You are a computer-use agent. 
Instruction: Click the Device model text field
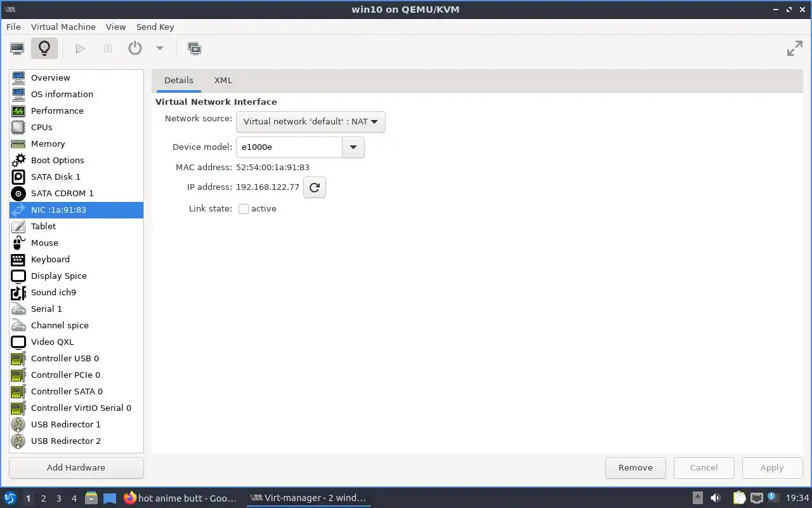click(x=289, y=147)
